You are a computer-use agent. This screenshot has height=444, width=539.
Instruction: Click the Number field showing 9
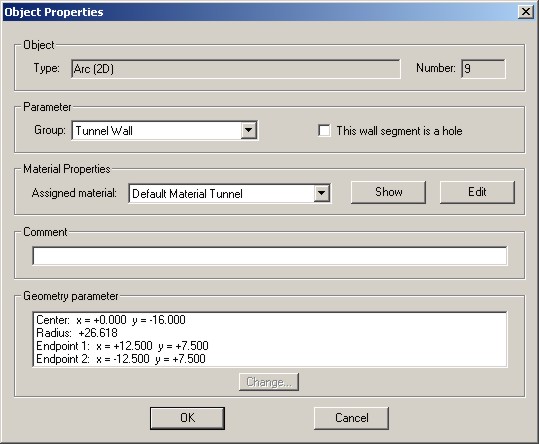point(483,69)
